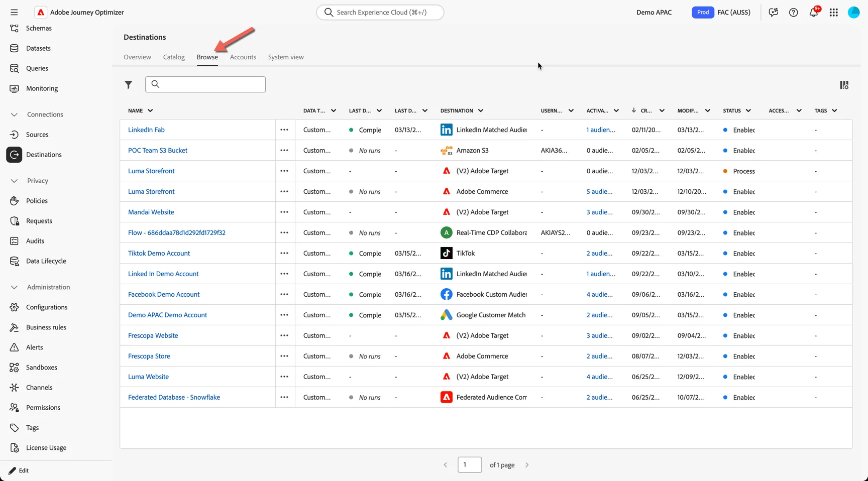Image resolution: width=868 pixels, height=481 pixels.
Task: Open more actions for Federated Database - Snowflake
Action: pos(284,397)
